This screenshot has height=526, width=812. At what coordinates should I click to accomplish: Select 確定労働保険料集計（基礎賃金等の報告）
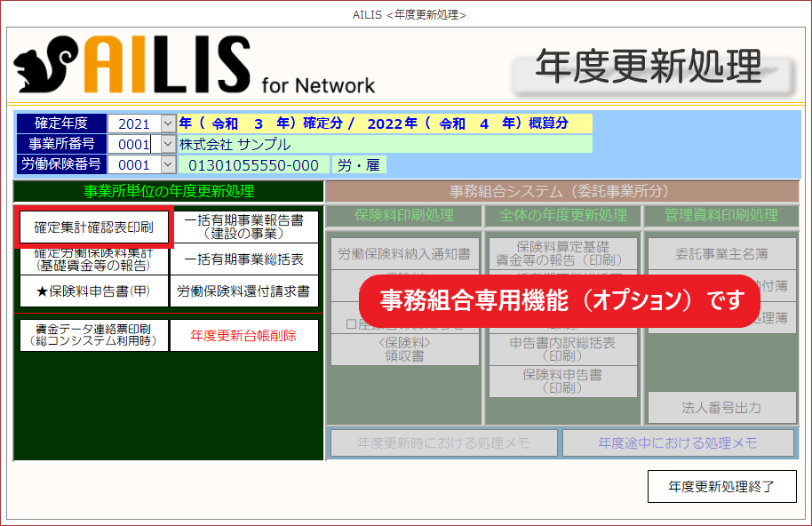coord(93,259)
